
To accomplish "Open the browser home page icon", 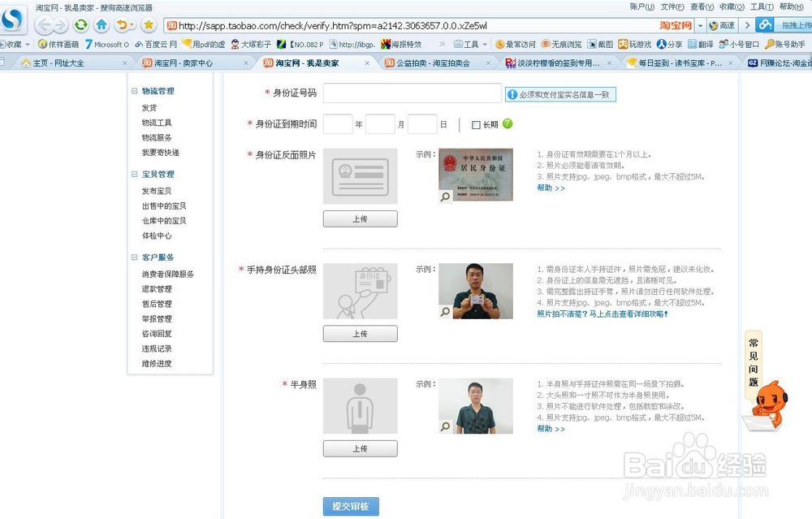I will click(x=101, y=24).
